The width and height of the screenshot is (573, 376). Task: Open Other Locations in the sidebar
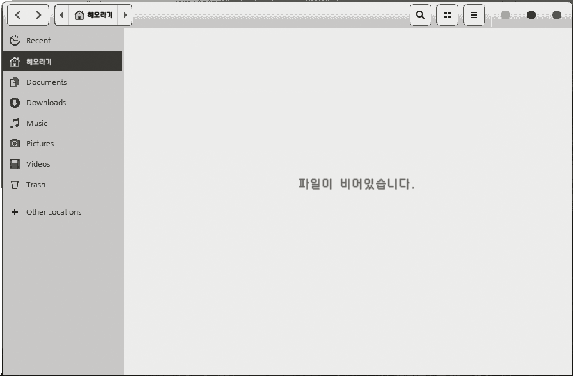pyautogui.click(x=62, y=212)
